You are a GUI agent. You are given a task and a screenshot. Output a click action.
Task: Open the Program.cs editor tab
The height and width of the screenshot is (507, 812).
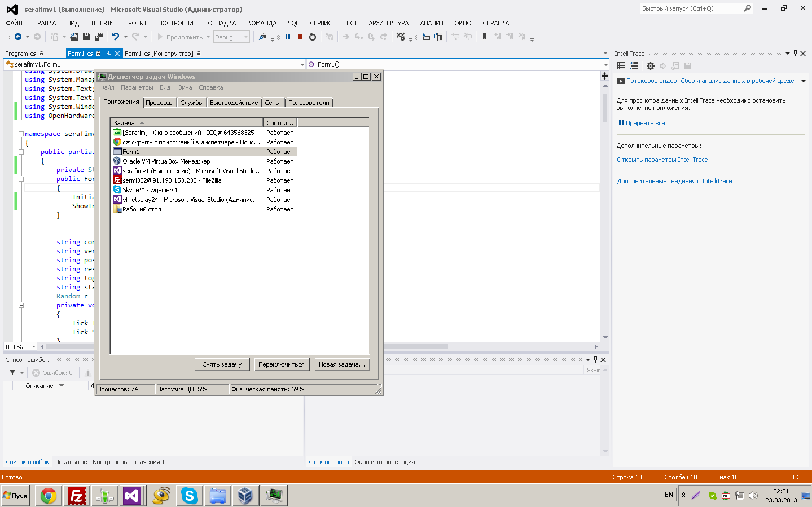(20, 54)
